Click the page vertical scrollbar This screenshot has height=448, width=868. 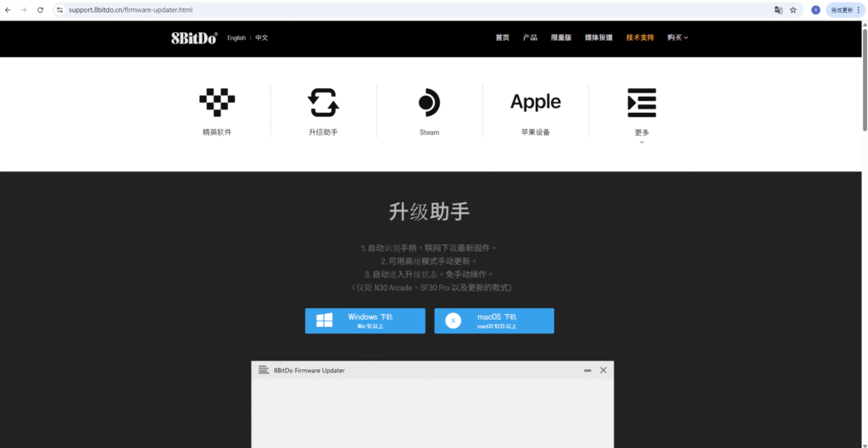[864, 76]
